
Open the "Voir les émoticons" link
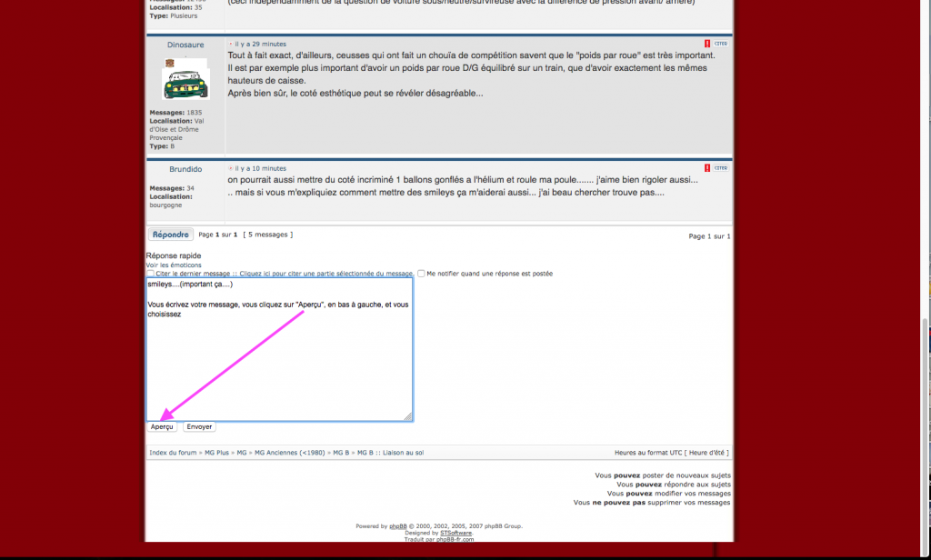tap(174, 265)
